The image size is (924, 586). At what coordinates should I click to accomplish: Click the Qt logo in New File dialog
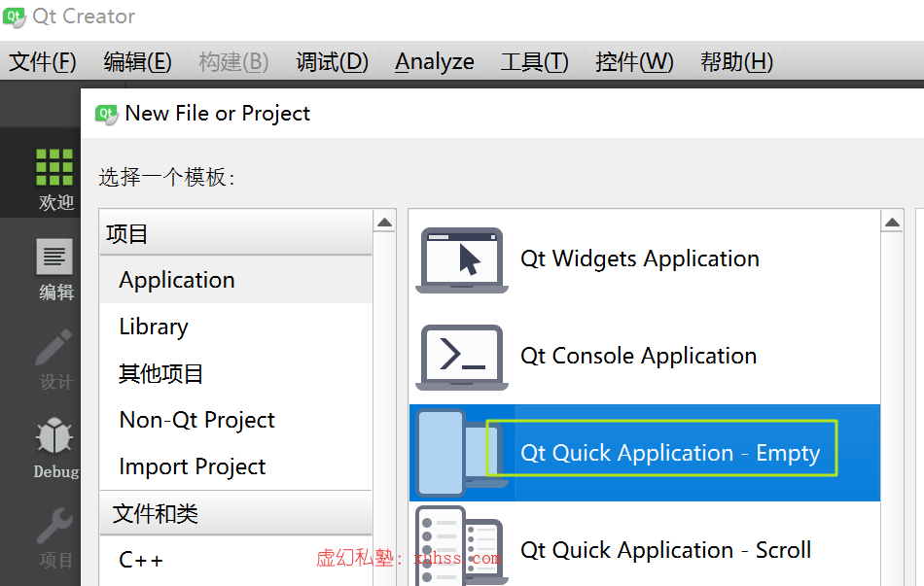(x=107, y=114)
